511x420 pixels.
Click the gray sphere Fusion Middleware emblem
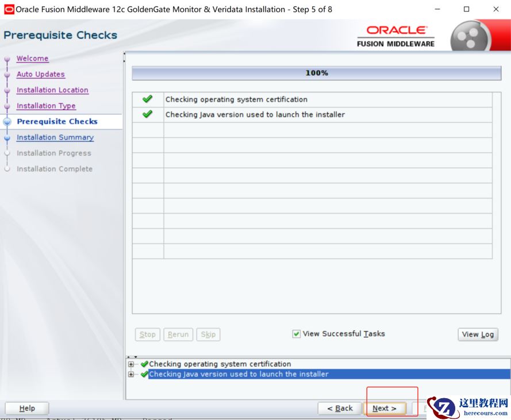click(470, 37)
